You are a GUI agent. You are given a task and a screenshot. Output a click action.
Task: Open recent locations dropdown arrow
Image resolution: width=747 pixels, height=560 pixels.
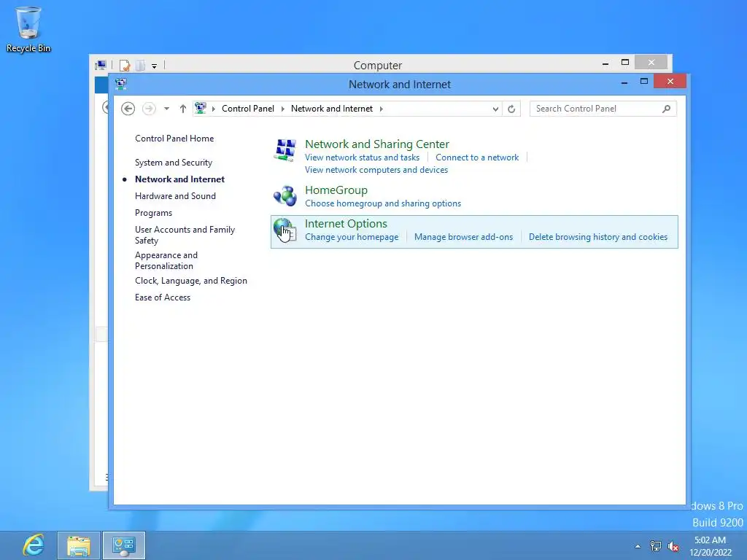pos(167,109)
